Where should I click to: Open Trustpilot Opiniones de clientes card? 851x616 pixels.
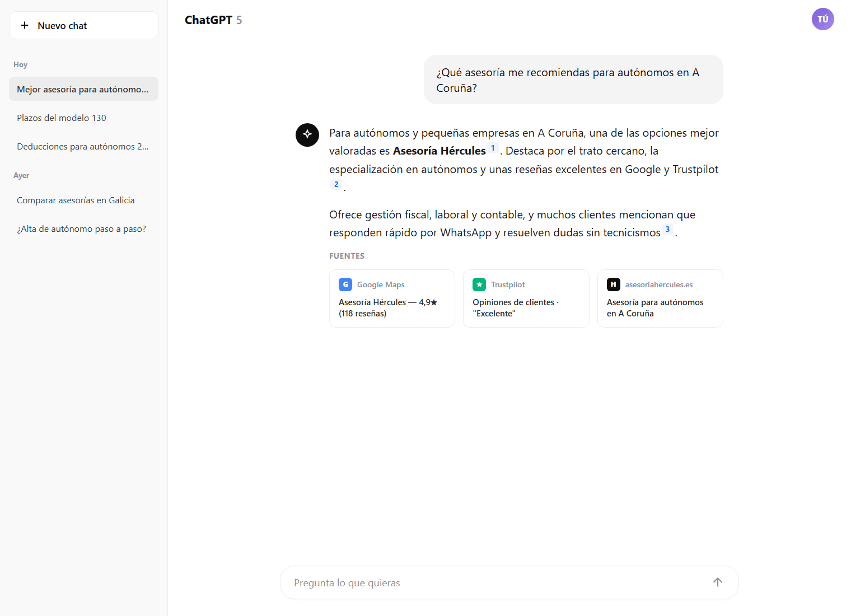[x=526, y=298]
